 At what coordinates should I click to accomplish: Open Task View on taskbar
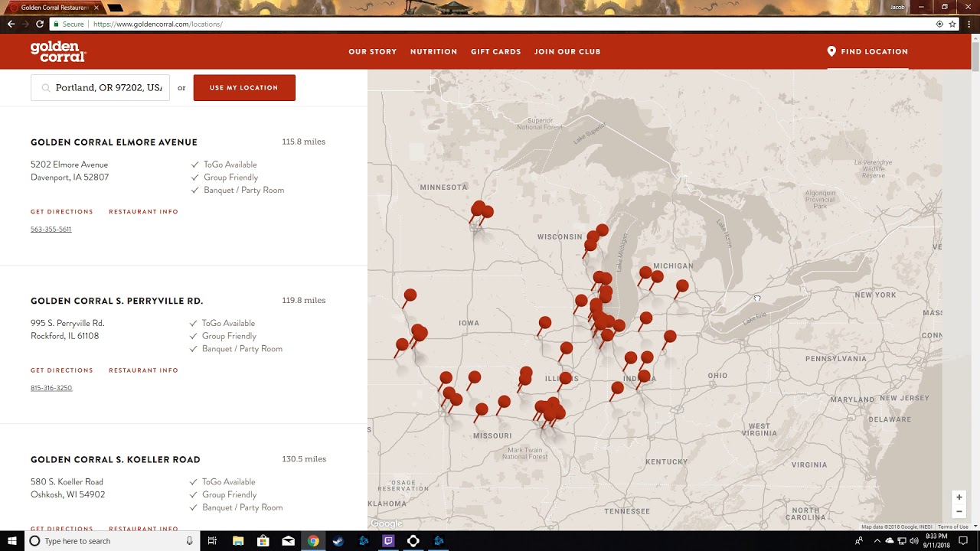point(212,541)
